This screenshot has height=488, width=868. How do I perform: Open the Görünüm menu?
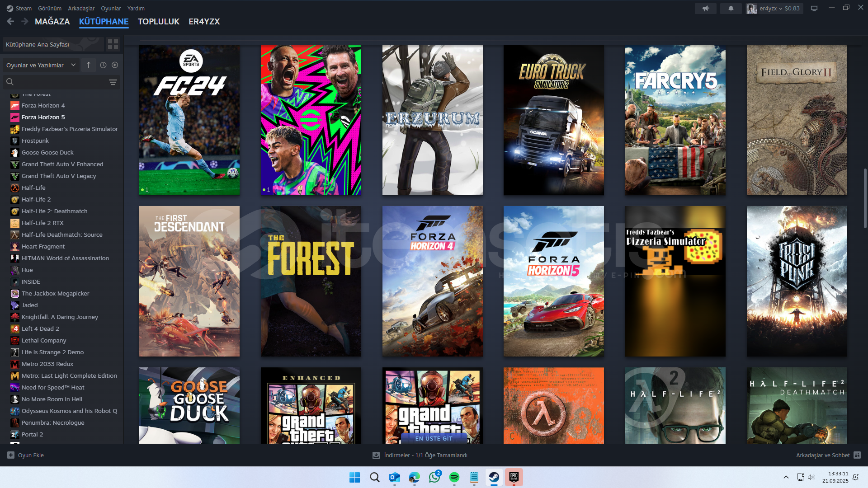50,8
